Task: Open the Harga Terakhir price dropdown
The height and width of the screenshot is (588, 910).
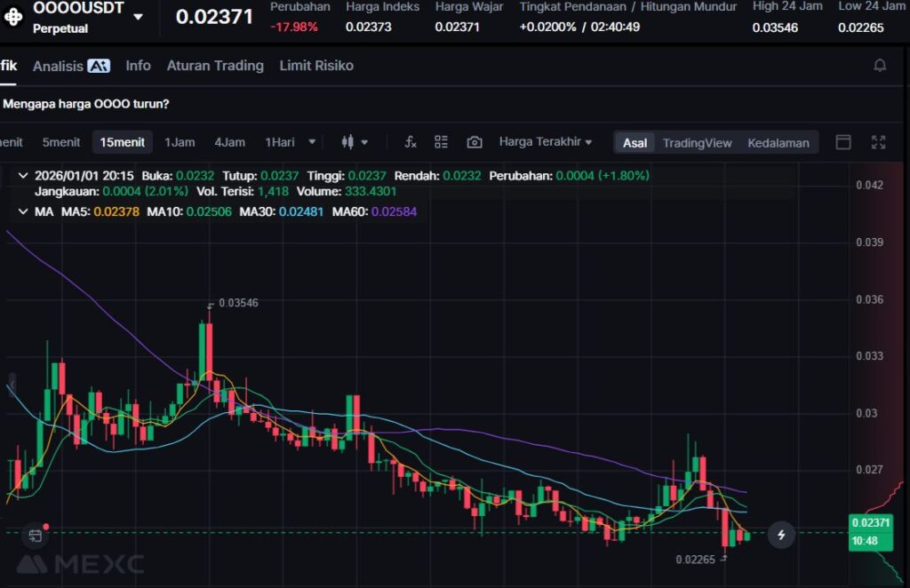Action: pos(546,142)
